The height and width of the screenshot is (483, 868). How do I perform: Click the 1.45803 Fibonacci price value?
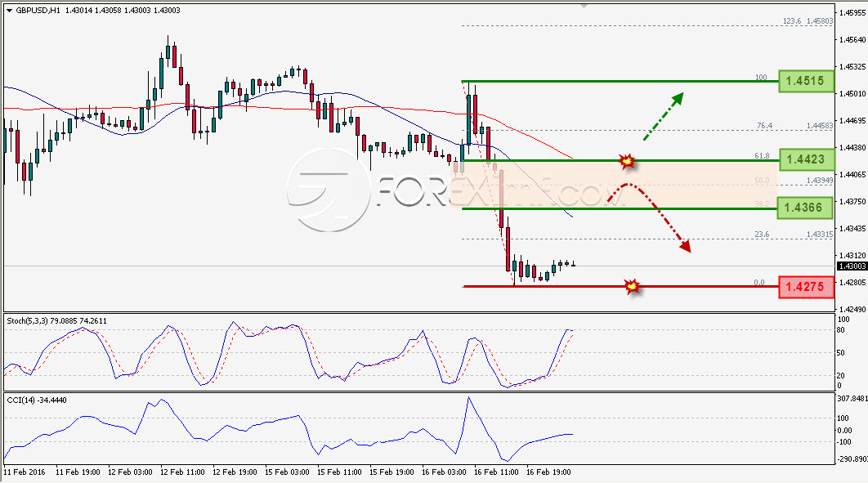click(x=820, y=21)
